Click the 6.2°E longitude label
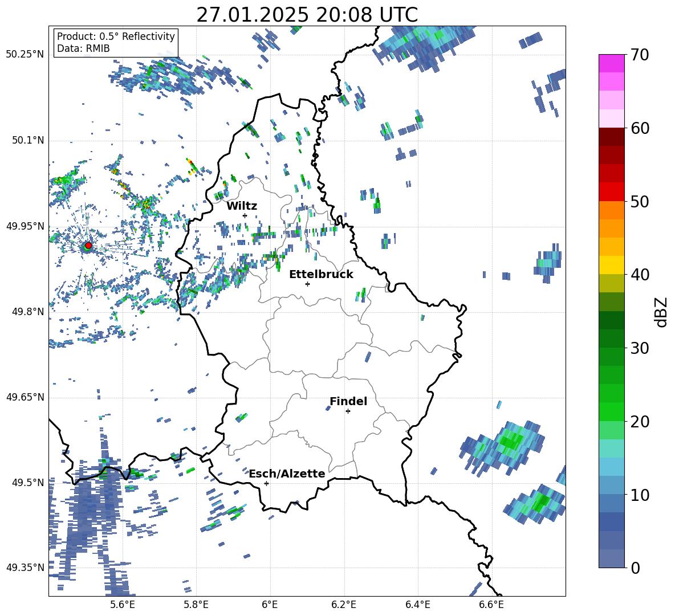The image size is (675, 616). point(344,605)
